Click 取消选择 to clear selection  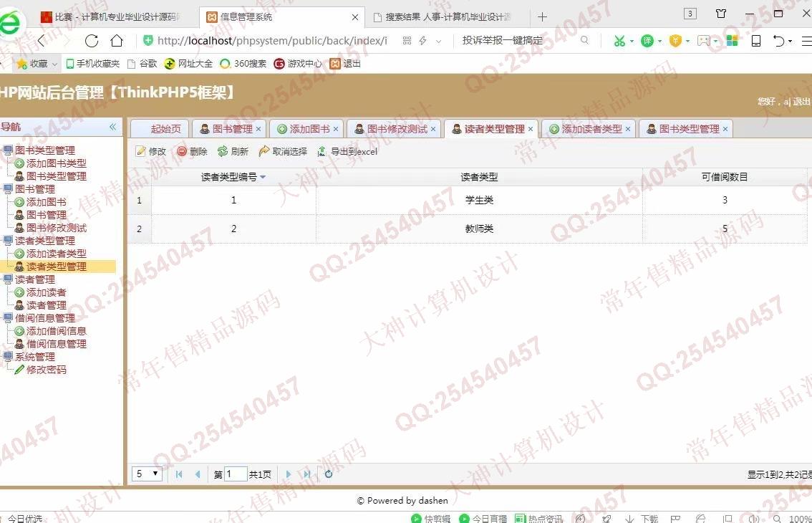pyautogui.click(x=283, y=151)
